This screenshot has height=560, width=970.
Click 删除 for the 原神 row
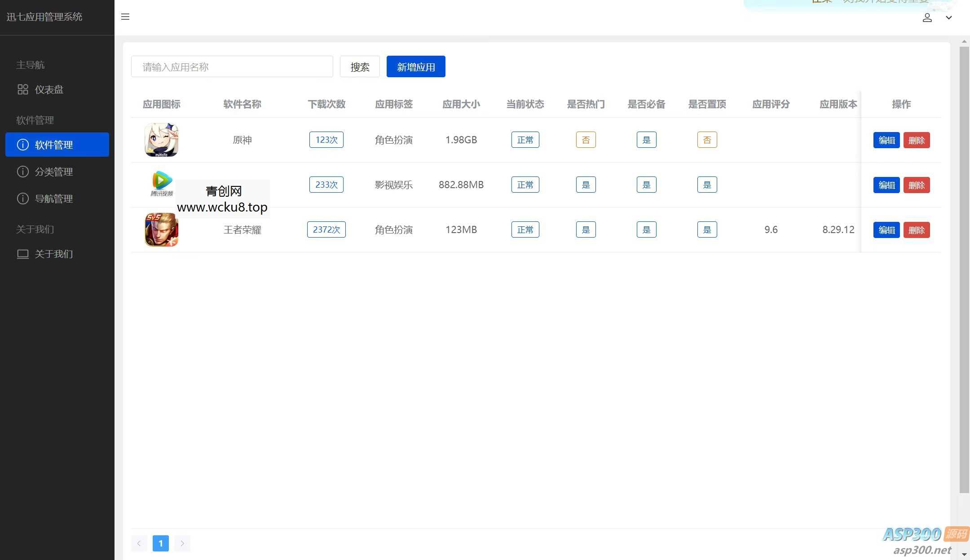pyautogui.click(x=917, y=140)
